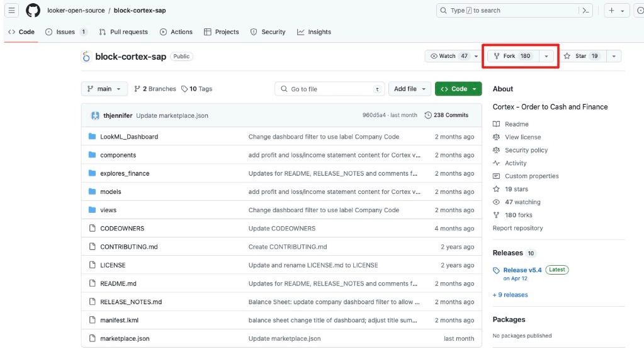644x359 pixels.
Task: Click the scale icon beside View license
Action: [496, 137]
